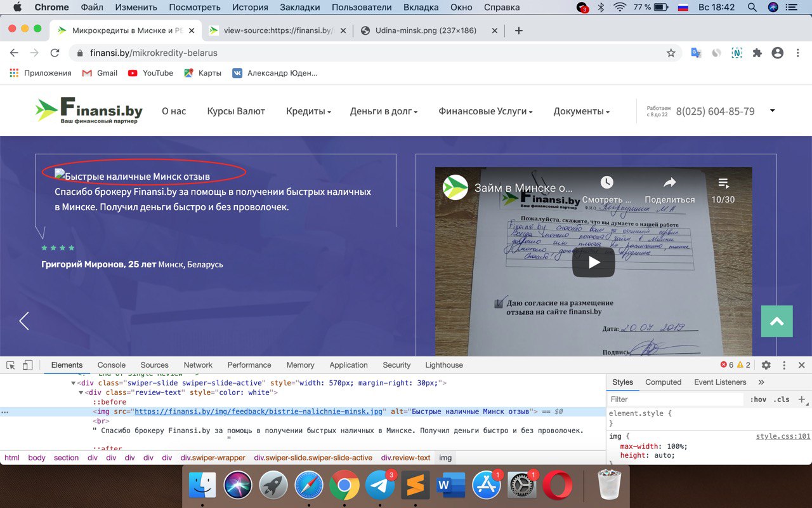The height and width of the screenshot is (508, 812).
Task: Open the Spotlight search icon
Action: point(752,8)
